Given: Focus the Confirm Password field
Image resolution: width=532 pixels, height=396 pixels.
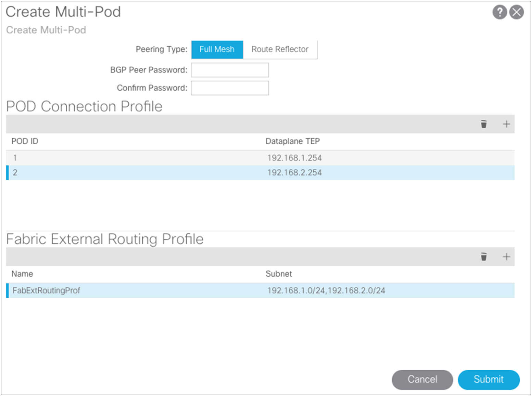Looking at the screenshot, I should pos(230,88).
